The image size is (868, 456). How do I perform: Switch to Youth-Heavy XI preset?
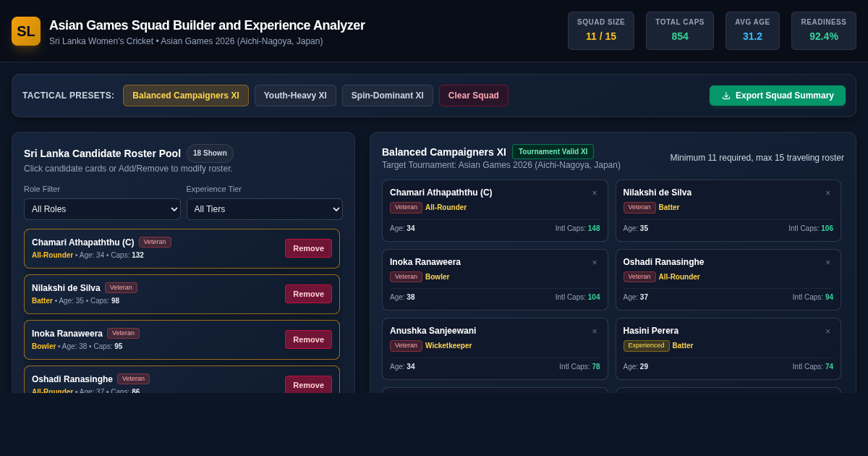(x=295, y=96)
